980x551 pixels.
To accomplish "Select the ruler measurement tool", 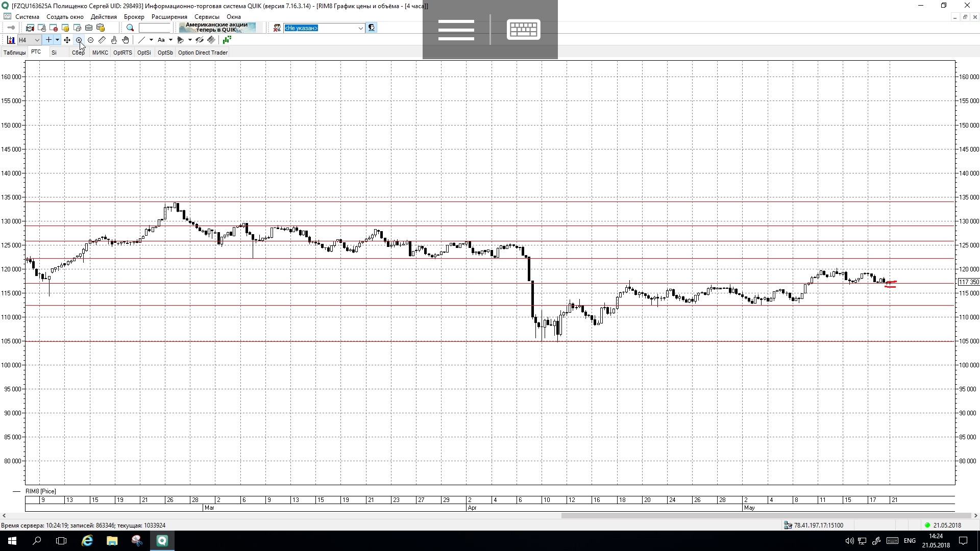I will (102, 40).
